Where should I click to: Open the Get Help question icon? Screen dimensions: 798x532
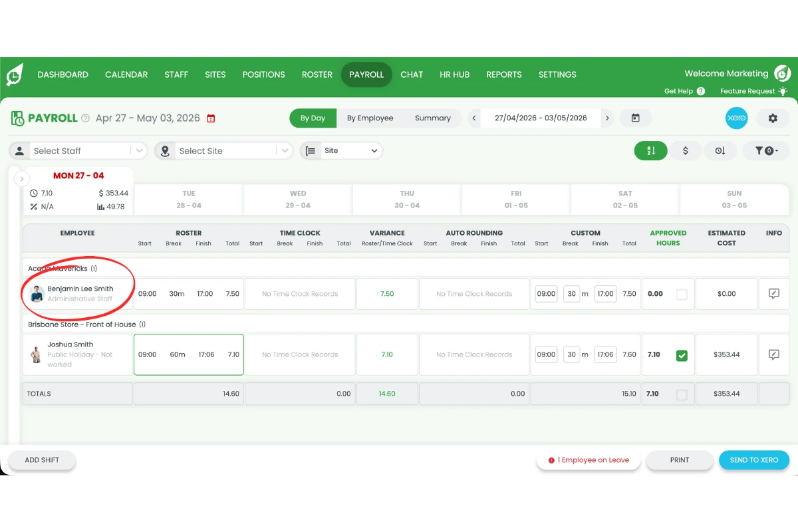point(701,91)
